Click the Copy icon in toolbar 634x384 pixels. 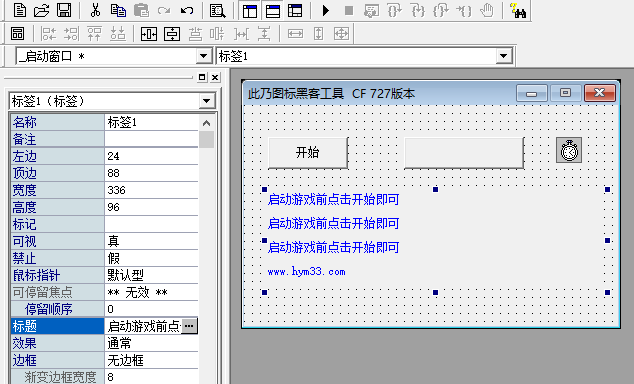coord(118,10)
